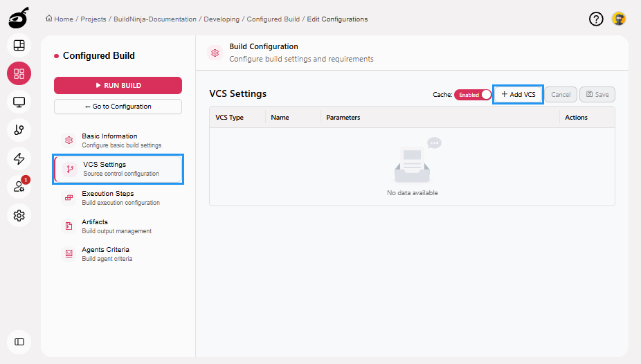641x364 pixels.
Task: Toggle the sidebar collapse panel icon
Action: coord(19,342)
